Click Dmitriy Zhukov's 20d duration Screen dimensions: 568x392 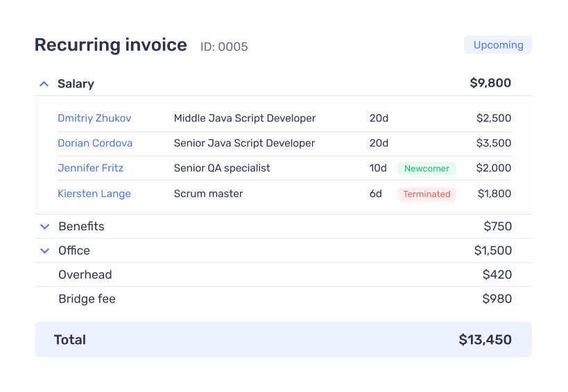click(379, 118)
